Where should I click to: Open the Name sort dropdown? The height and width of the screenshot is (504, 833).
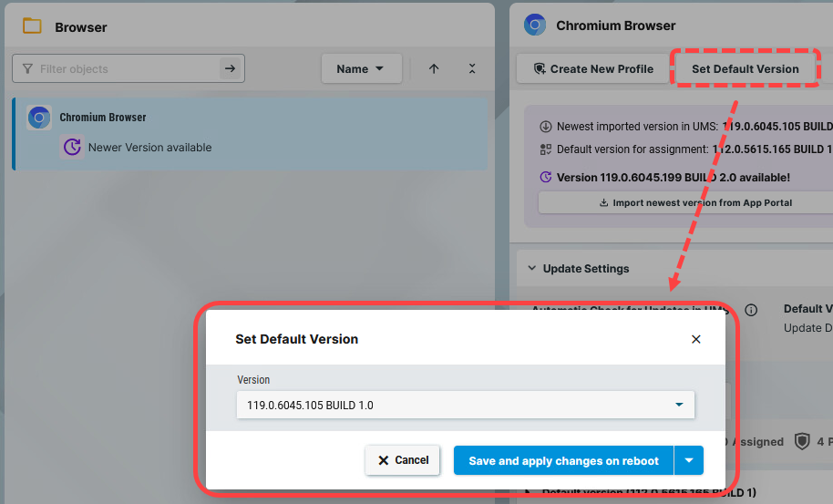pos(361,69)
